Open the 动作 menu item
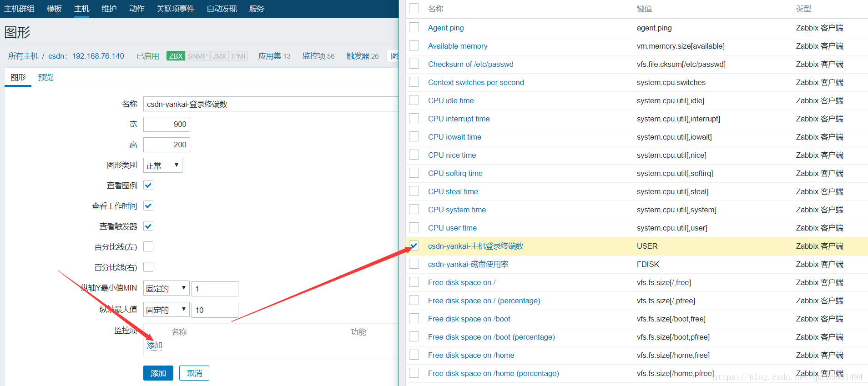The width and height of the screenshot is (868, 386). pos(136,9)
